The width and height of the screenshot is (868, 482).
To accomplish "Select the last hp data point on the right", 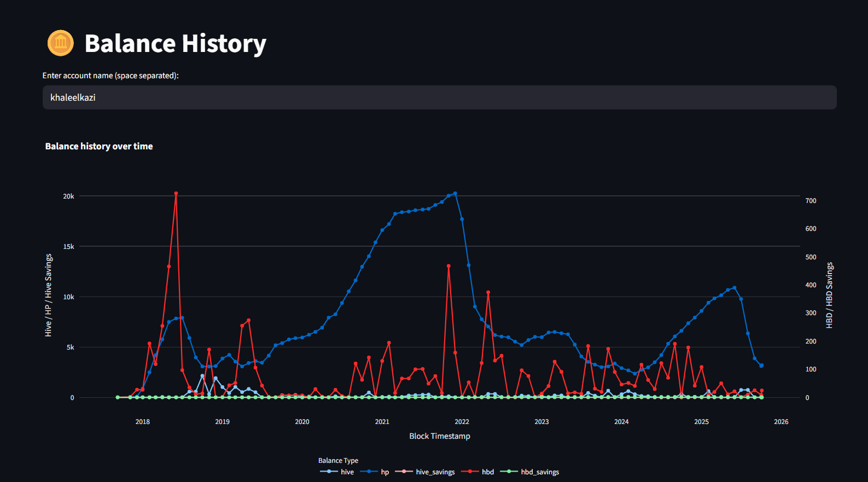I will [x=761, y=365].
